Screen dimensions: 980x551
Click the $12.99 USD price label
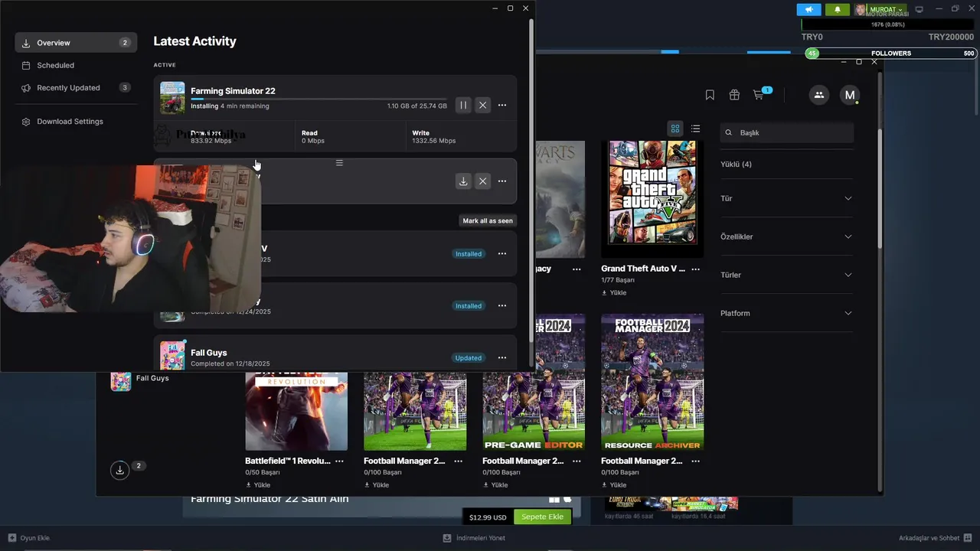tap(488, 517)
